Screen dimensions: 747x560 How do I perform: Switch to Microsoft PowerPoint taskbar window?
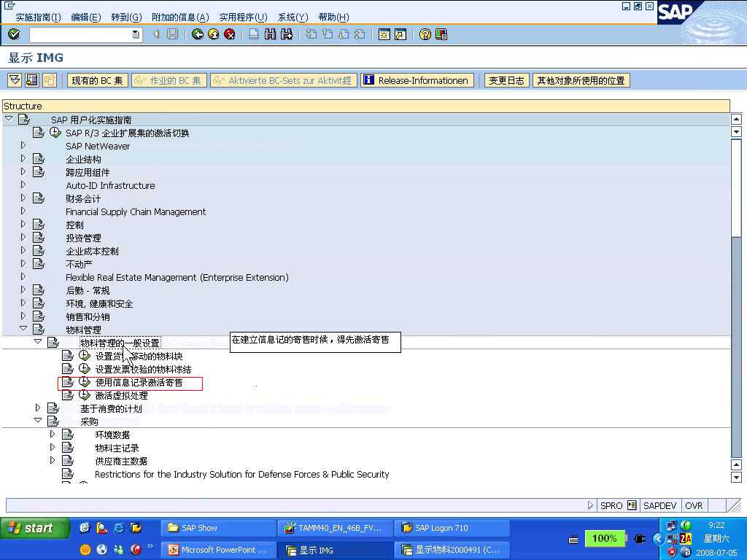(218, 550)
